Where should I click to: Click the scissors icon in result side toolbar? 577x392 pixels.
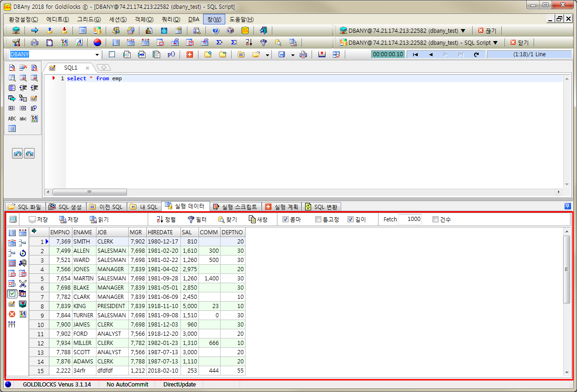(x=23, y=284)
